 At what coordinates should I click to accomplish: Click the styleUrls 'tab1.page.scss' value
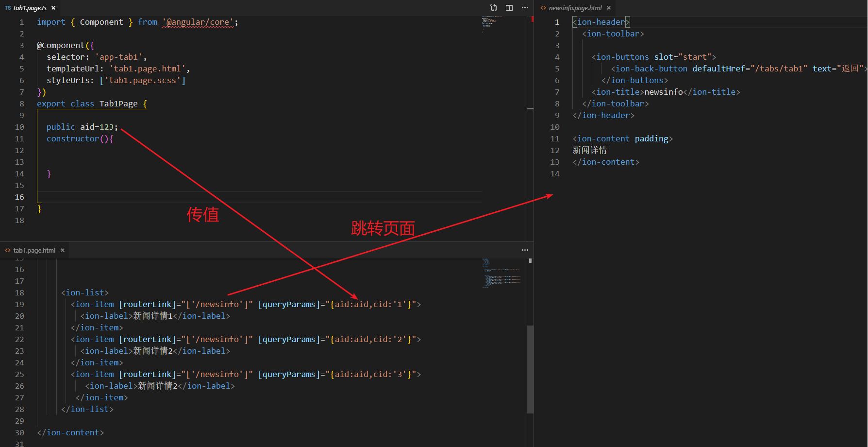point(143,80)
